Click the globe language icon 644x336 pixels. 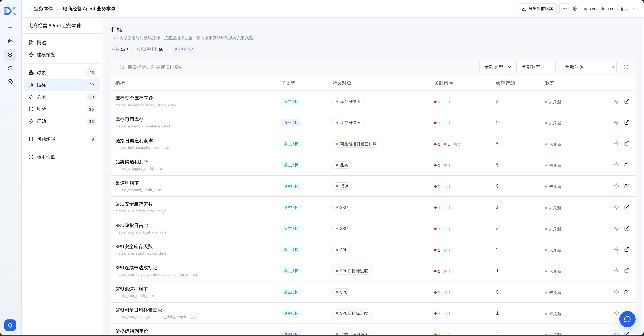pyautogui.click(x=575, y=9)
